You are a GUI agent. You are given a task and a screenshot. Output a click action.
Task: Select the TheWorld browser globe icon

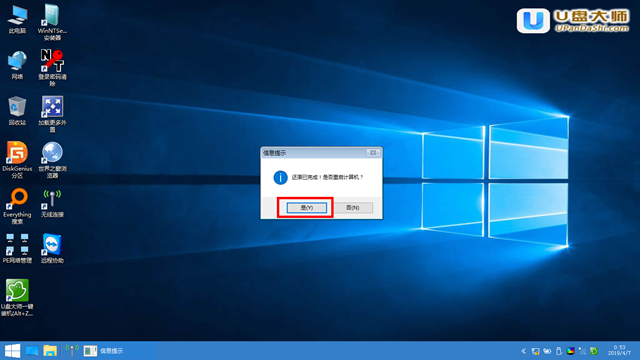(52, 160)
